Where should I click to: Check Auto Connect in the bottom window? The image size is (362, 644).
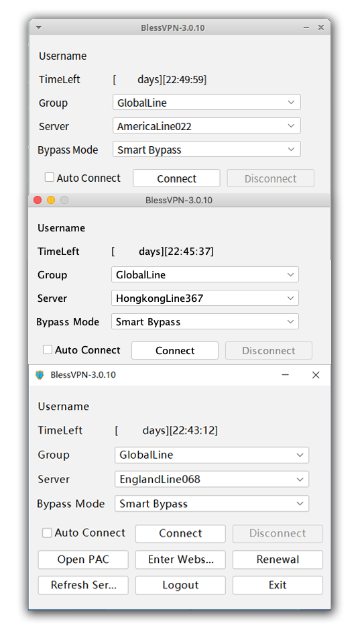point(47,533)
